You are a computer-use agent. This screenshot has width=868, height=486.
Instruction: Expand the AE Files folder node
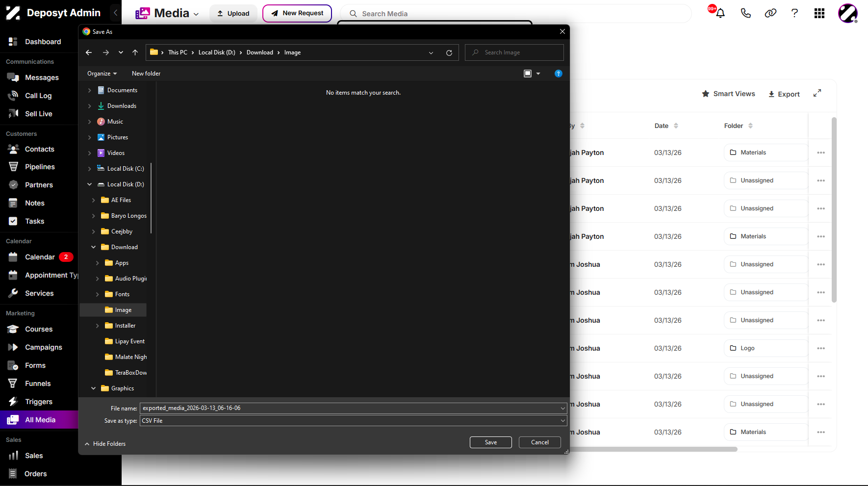click(93, 200)
